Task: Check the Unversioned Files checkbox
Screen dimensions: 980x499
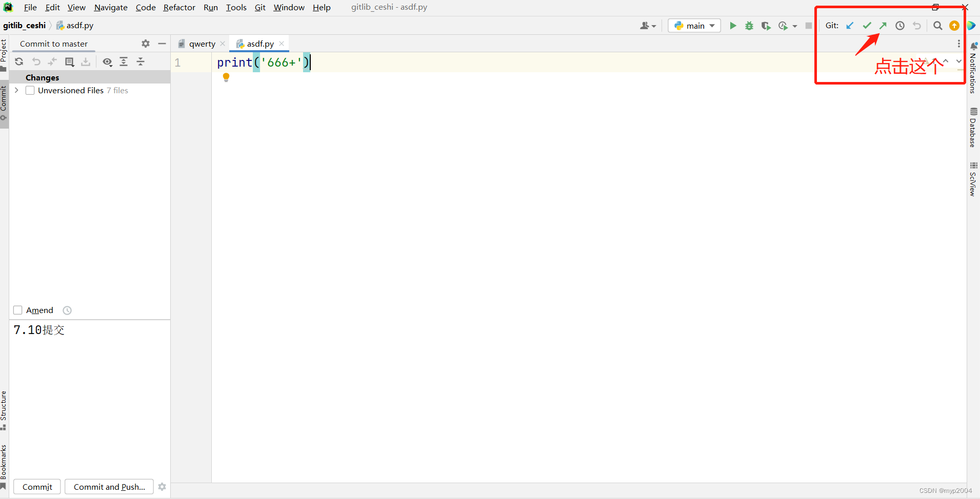Action: [x=30, y=90]
